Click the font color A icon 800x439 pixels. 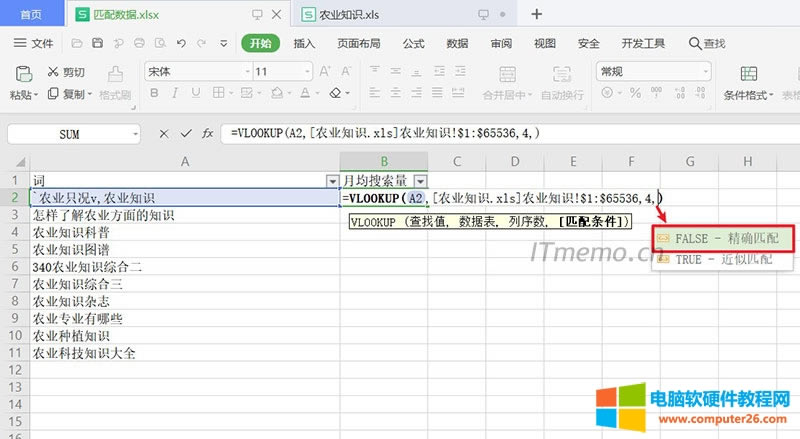[x=305, y=93]
